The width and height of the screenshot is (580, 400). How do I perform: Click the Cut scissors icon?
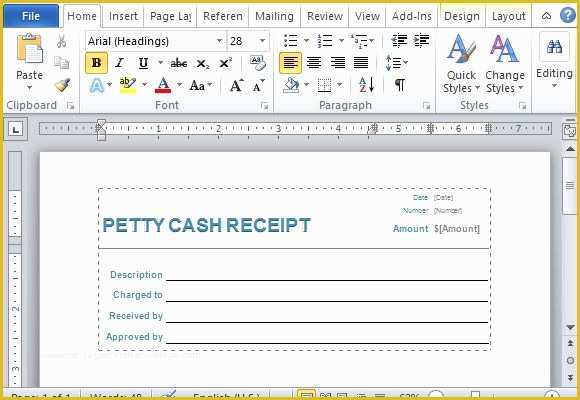click(x=62, y=41)
